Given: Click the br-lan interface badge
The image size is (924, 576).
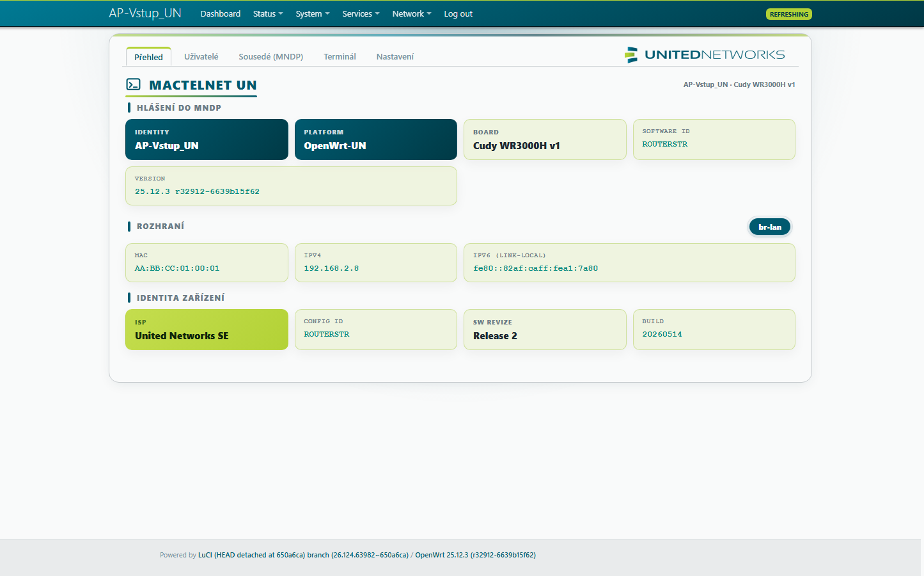Looking at the screenshot, I should point(770,227).
